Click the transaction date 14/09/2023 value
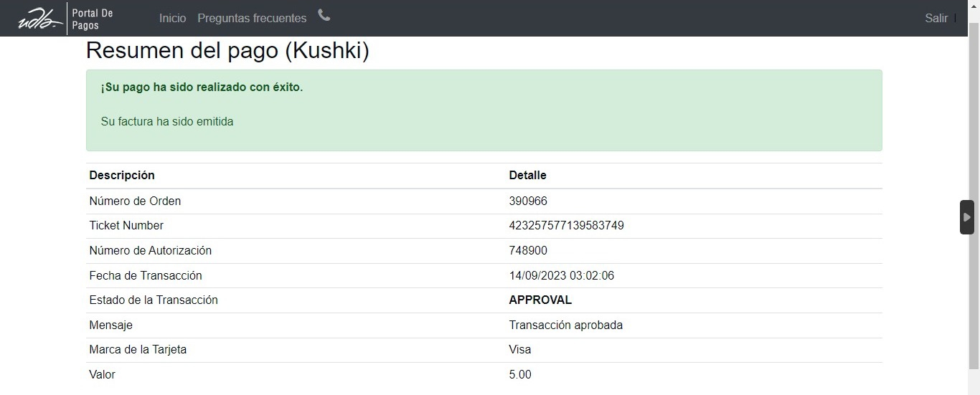This screenshot has height=395, width=980. click(x=561, y=276)
